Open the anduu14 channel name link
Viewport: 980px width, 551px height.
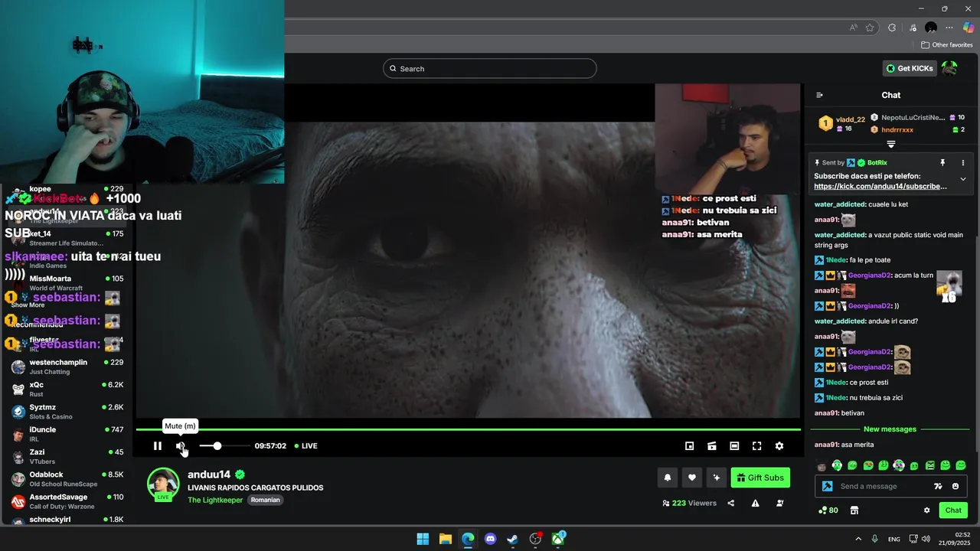(209, 474)
